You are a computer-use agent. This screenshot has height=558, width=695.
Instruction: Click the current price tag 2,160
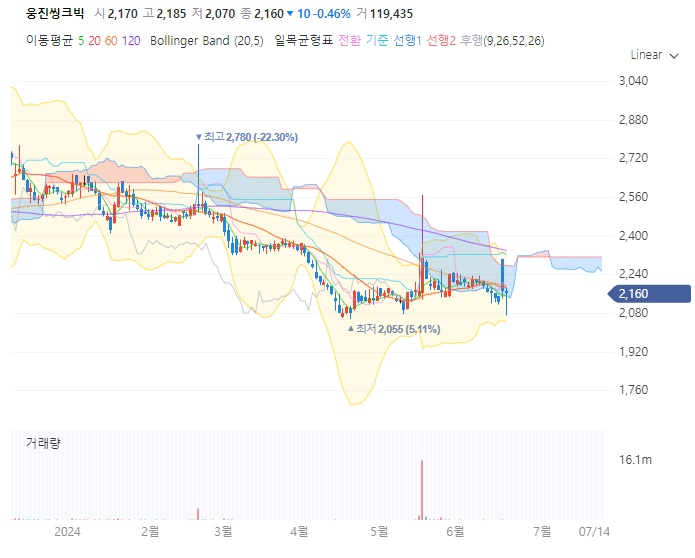click(x=649, y=294)
